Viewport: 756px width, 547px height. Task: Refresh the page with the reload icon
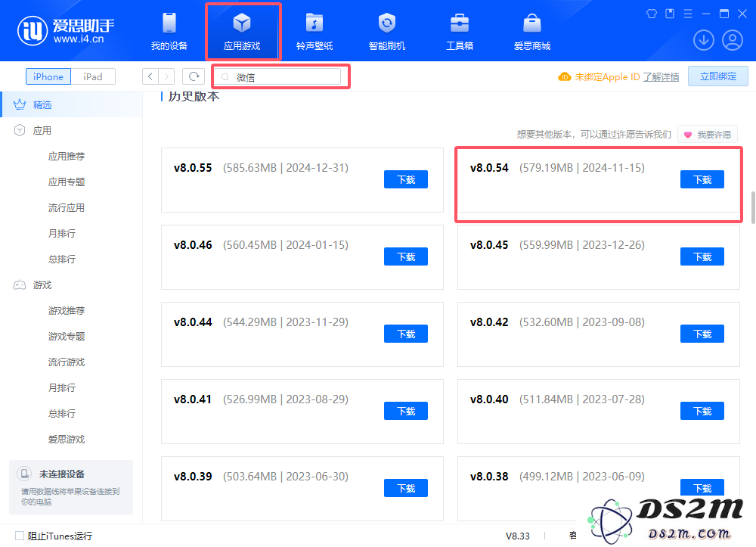click(x=194, y=76)
